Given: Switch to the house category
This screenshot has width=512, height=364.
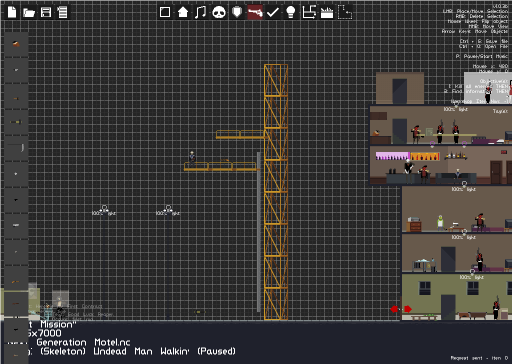Looking at the screenshot, I should coord(183,12).
